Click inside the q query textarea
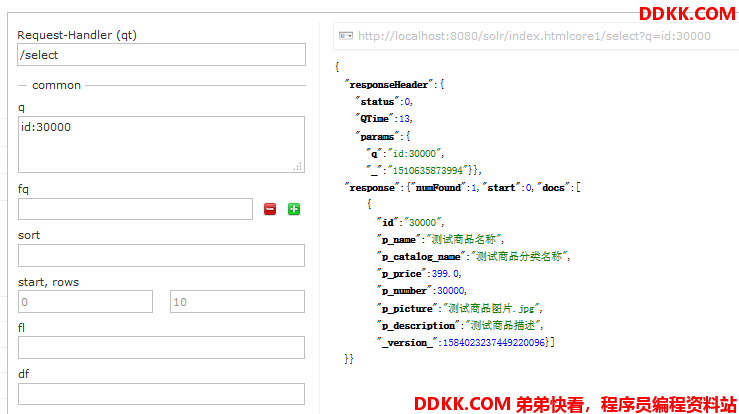The height and width of the screenshot is (414, 739). [162, 144]
